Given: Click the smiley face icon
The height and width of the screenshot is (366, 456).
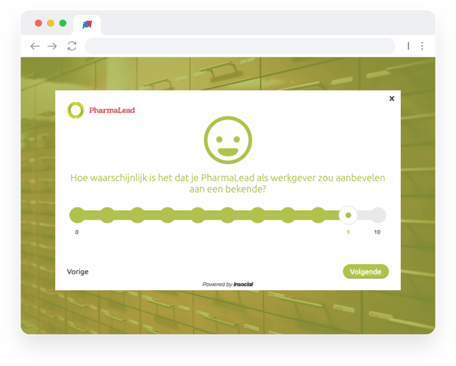Looking at the screenshot, I should tap(228, 140).
